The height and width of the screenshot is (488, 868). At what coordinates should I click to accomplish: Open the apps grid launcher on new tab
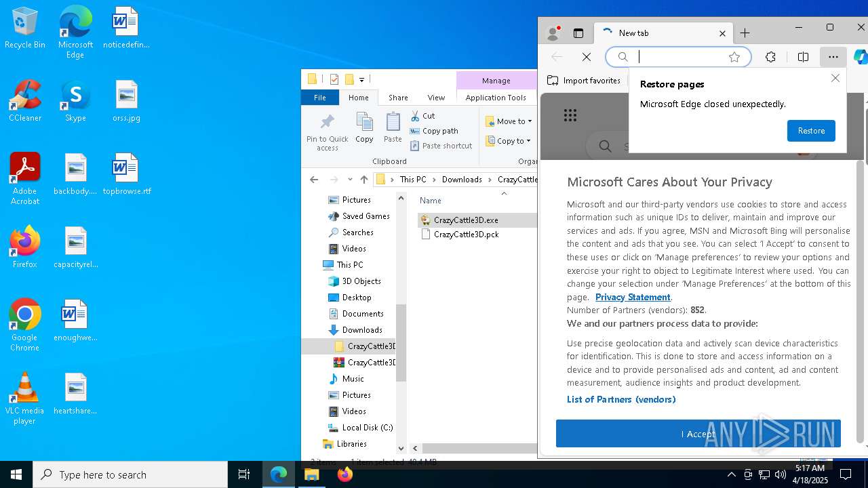[x=570, y=115]
